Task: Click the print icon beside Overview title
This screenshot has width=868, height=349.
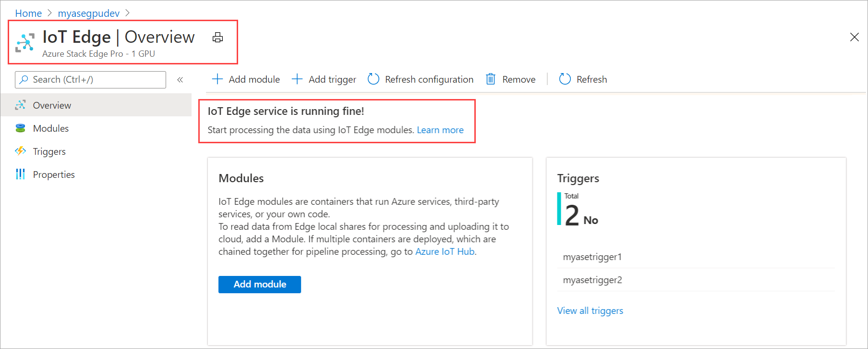Action: pos(217,37)
